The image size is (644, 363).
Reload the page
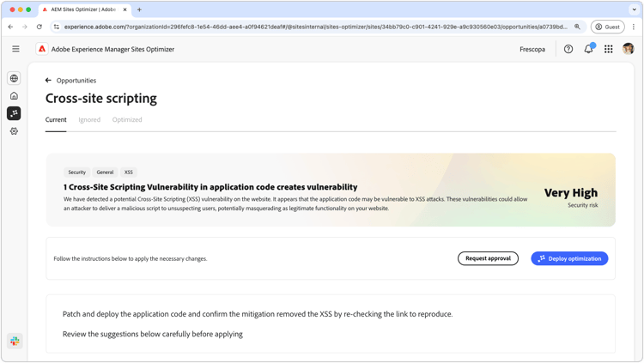tap(39, 27)
